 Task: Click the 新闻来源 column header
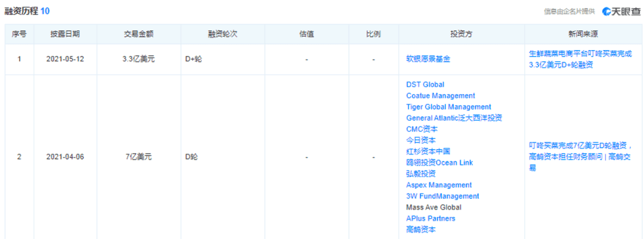[x=583, y=35]
